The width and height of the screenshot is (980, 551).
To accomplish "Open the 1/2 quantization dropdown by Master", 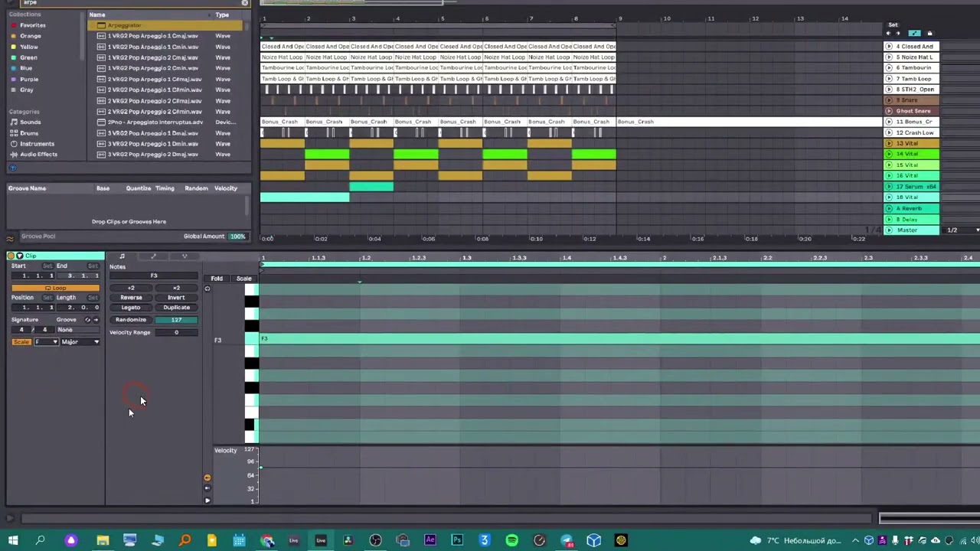I will click(961, 230).
